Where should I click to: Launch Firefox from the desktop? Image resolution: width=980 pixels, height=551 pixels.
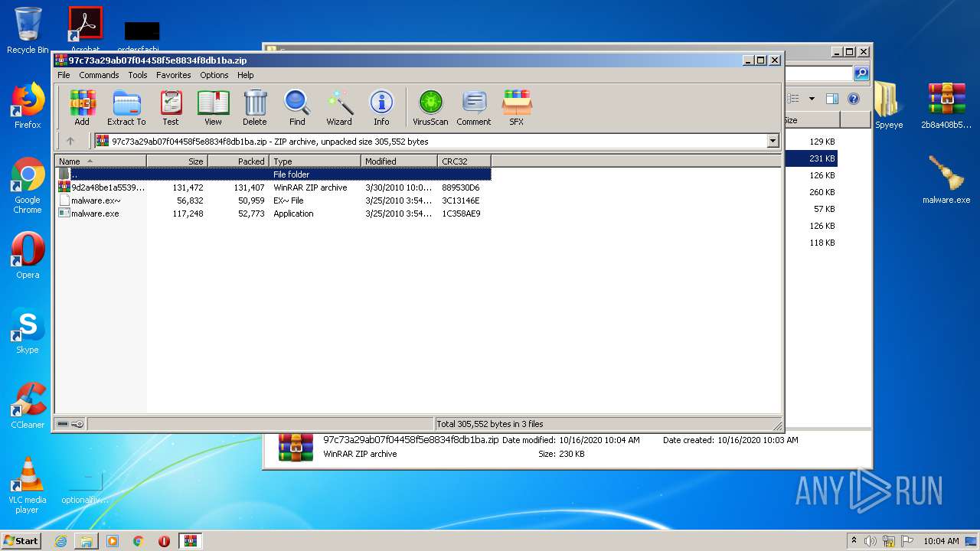click(x=28, y=106)
